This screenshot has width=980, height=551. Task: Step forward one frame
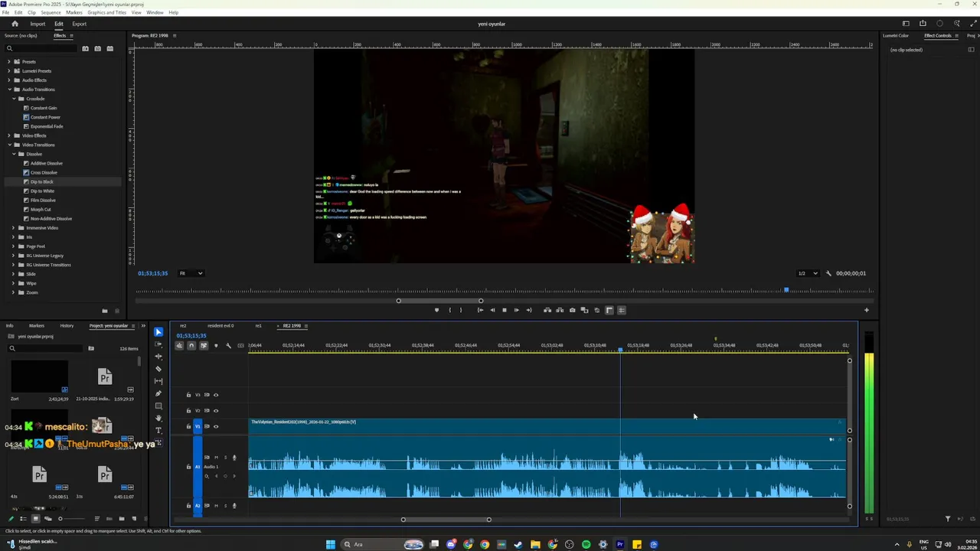pos(516,310)
